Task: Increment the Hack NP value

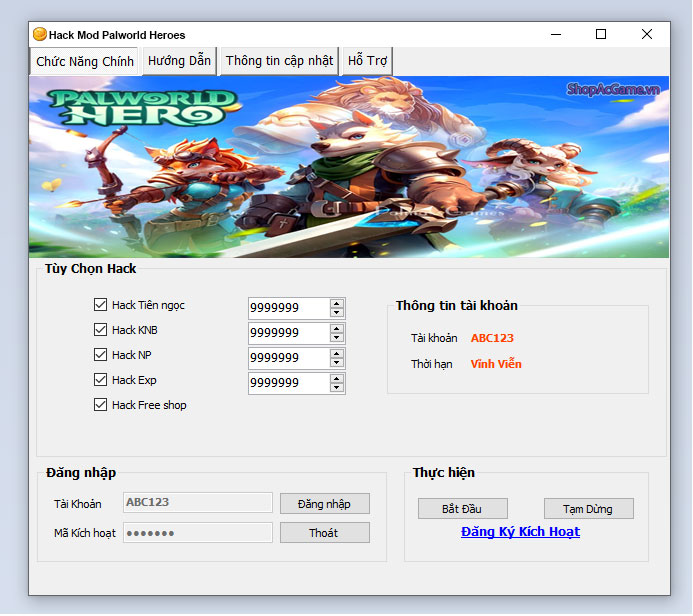Action: pos(337,354)
